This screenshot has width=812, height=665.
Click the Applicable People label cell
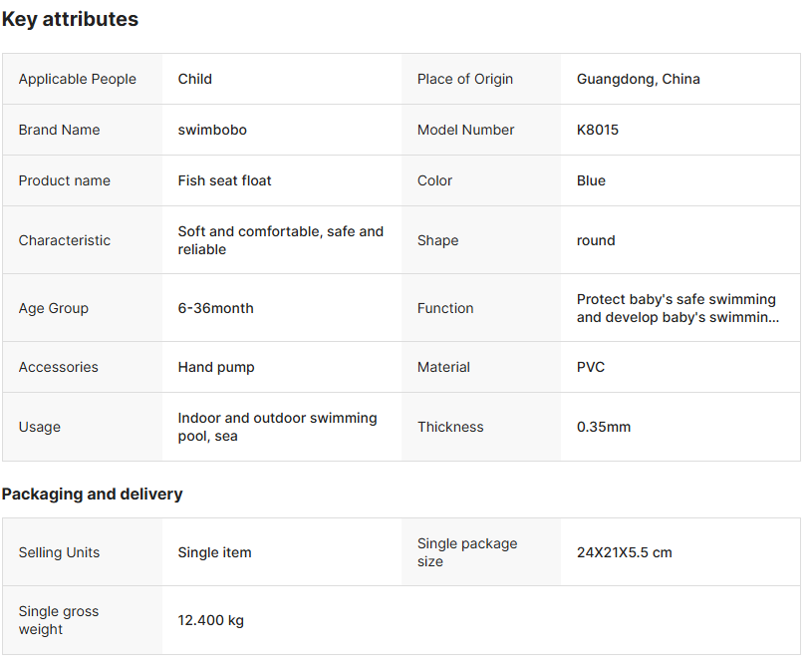[78, 79]
